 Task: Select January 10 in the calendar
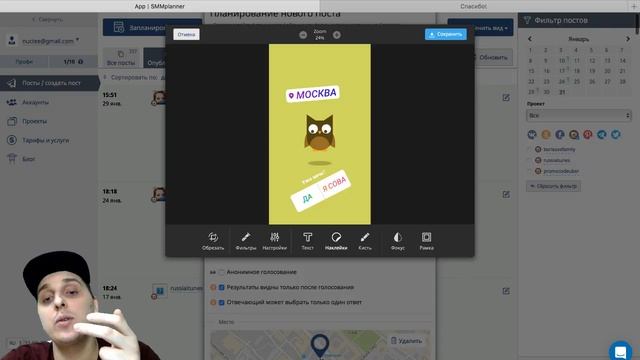[x=562, y=60]
